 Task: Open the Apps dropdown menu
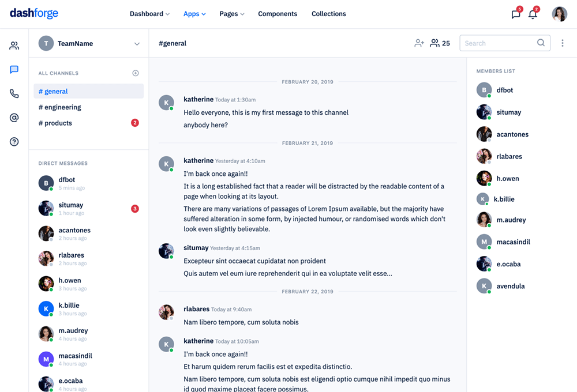pos(194,14)
